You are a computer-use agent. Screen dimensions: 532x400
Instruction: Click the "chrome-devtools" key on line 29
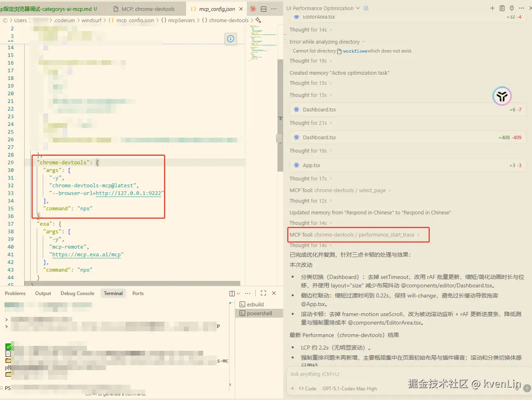[x=63, y=163]
